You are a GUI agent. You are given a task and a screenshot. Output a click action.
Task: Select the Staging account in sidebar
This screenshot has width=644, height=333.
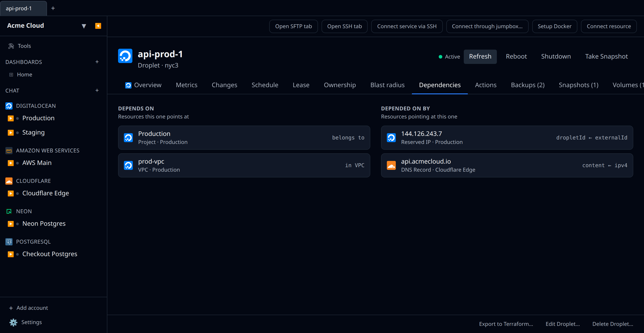(x=34, y=133)
